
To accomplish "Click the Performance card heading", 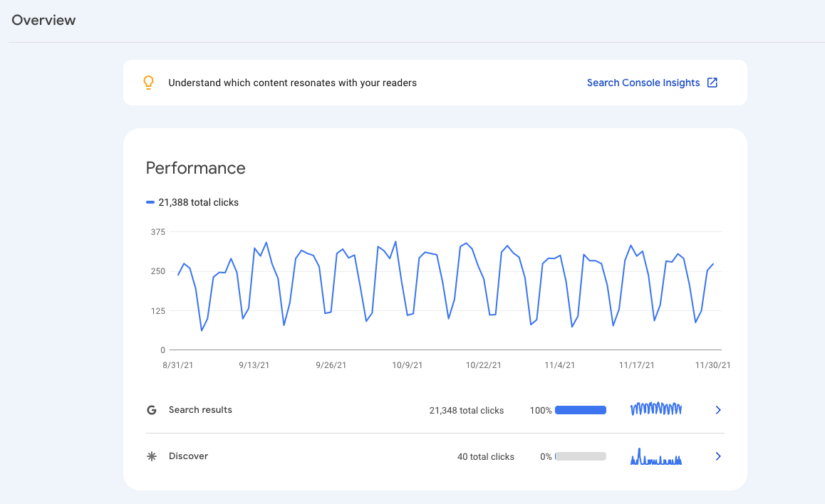I will coord(195,168).
